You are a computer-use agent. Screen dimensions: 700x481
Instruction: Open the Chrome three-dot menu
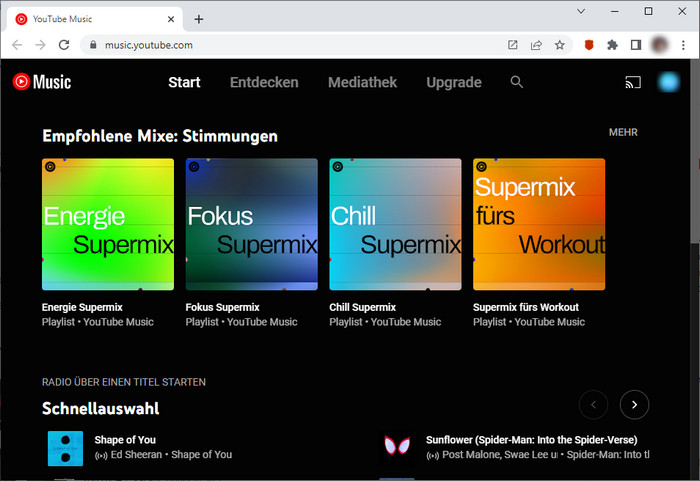tap(683, 45)
